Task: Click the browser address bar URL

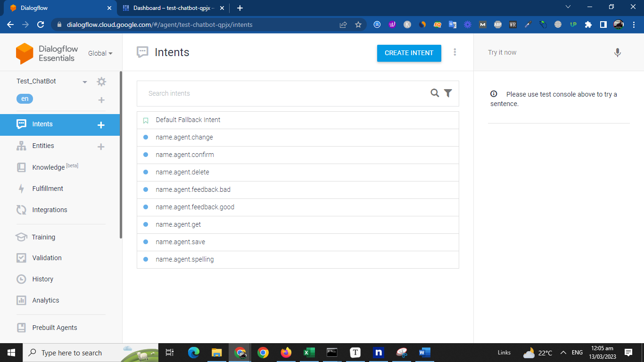Action: tap(159, 25)
